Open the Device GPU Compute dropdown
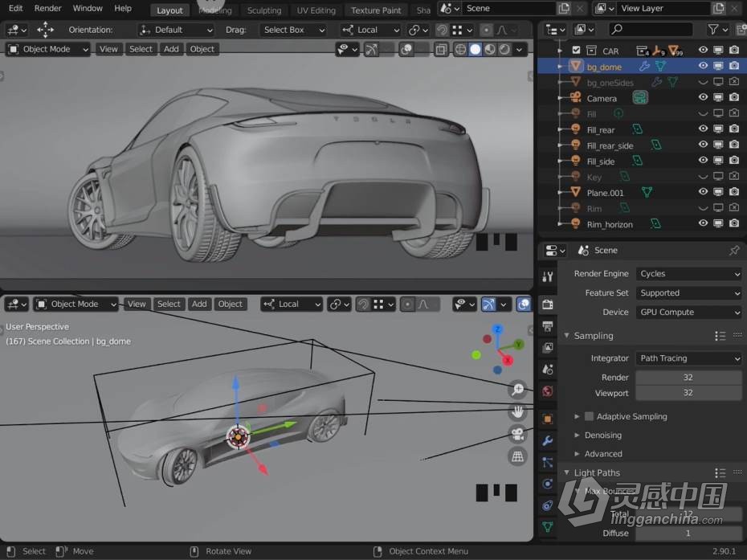Viewport: 747px width, 560px height. [x=689, y=313]
